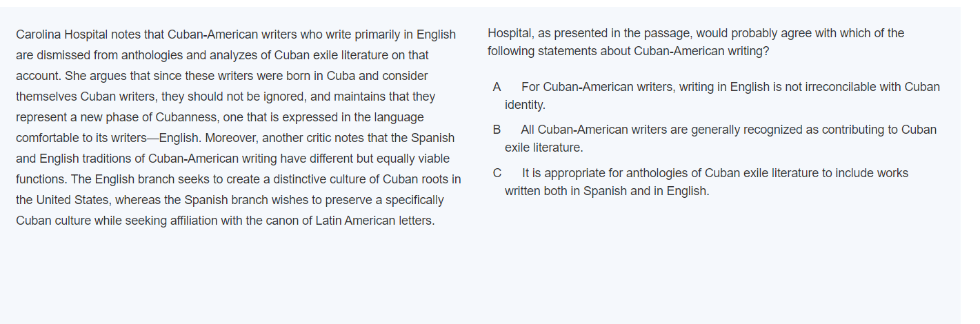Select answer option C letter
This screenshot has height=324, width=980.
tap(497, 173)
